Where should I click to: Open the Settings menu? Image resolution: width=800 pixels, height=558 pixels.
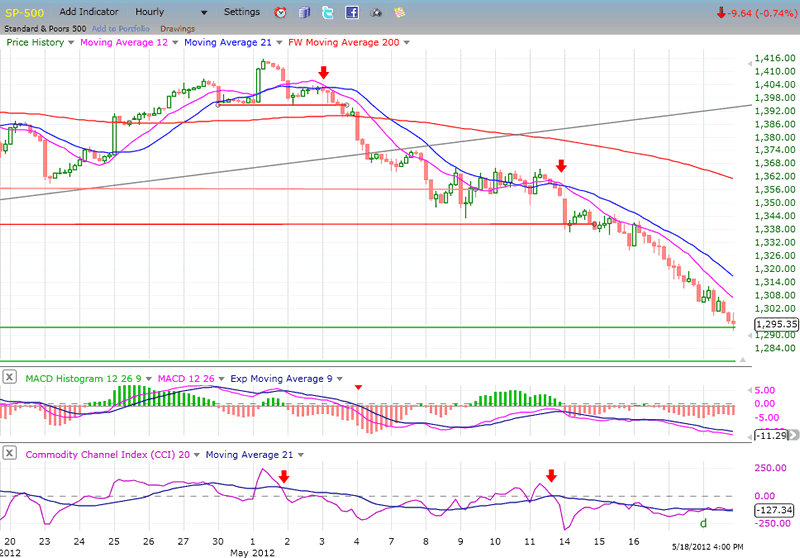click(x=241, y=12)
